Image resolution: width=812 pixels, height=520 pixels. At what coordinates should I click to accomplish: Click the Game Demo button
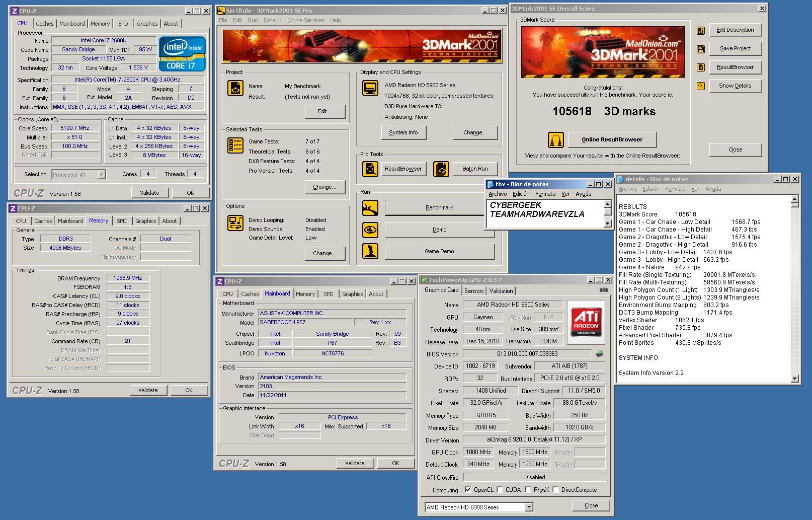(x=439, y=251)
